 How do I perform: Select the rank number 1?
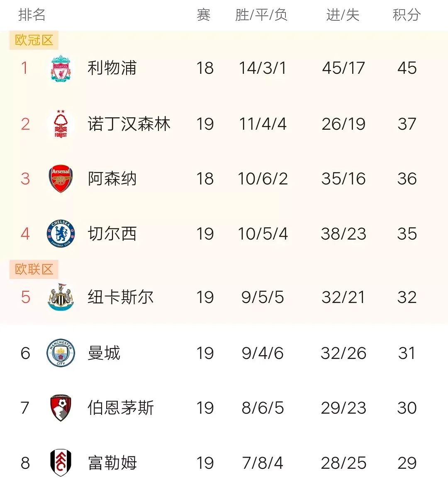24,68
